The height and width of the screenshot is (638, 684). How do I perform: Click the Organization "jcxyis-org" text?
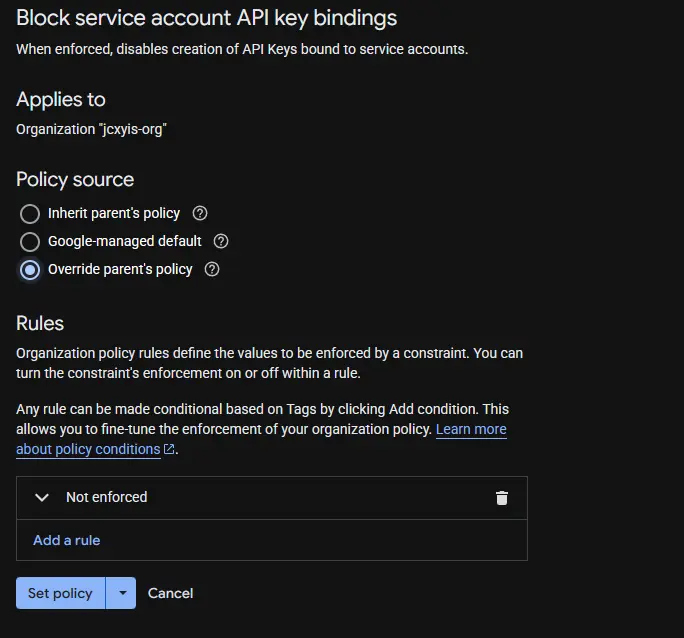(91, 129)
